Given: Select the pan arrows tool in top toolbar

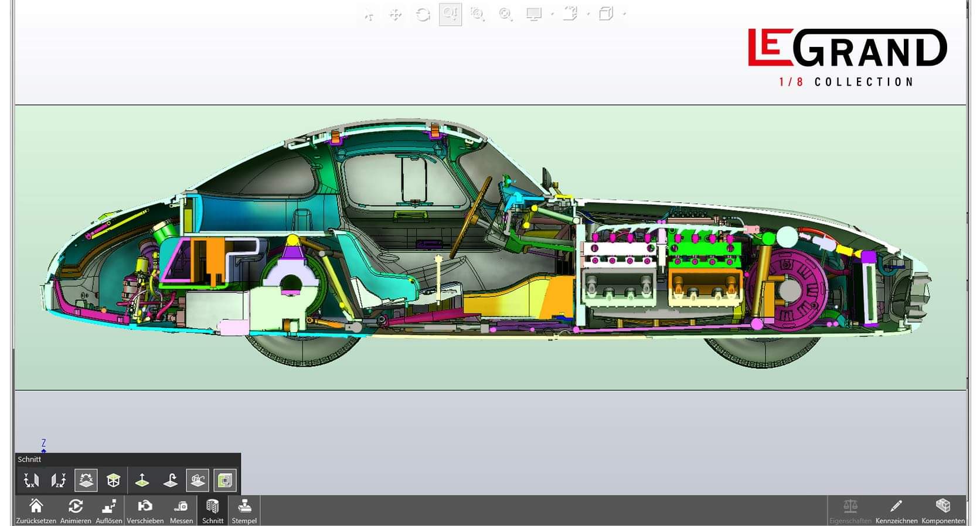Looking at the screenshot, I should click(x=396, y=15).
